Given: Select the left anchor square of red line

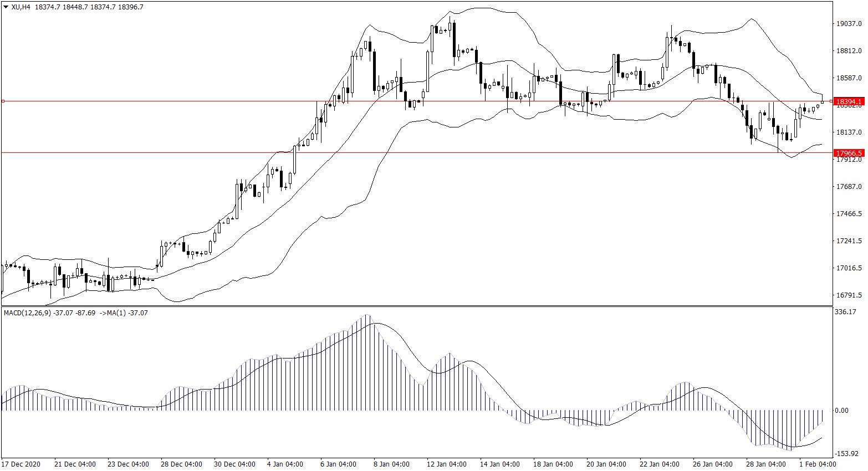Looking at the screenshot, I should click(3, 101).
